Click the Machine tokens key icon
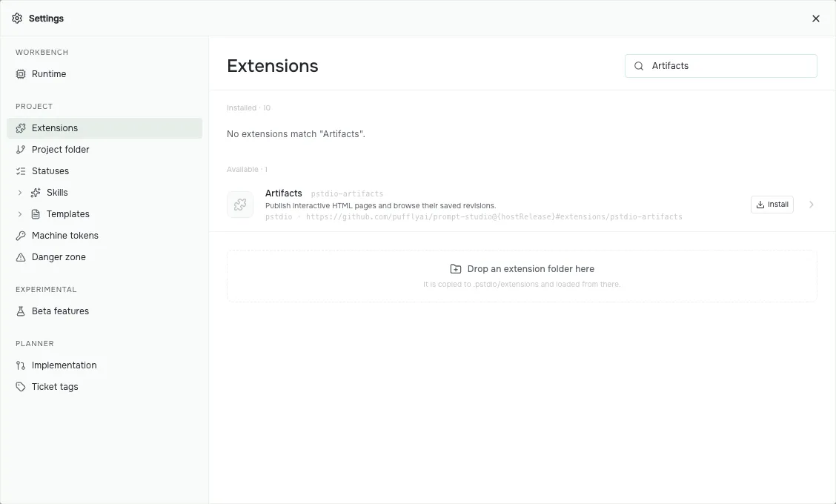The image size is (836, 504). (x=21, y=235)
